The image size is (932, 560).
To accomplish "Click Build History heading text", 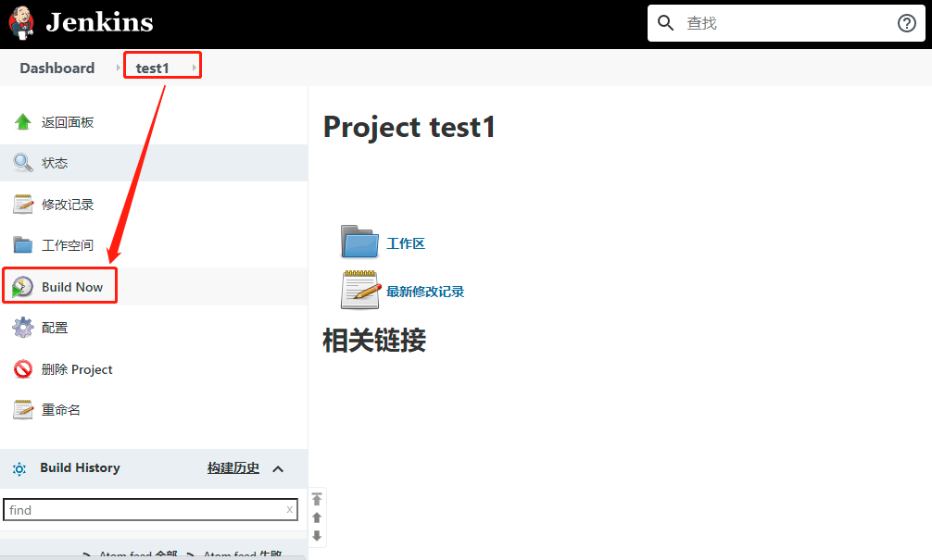I will click(81, 468).
